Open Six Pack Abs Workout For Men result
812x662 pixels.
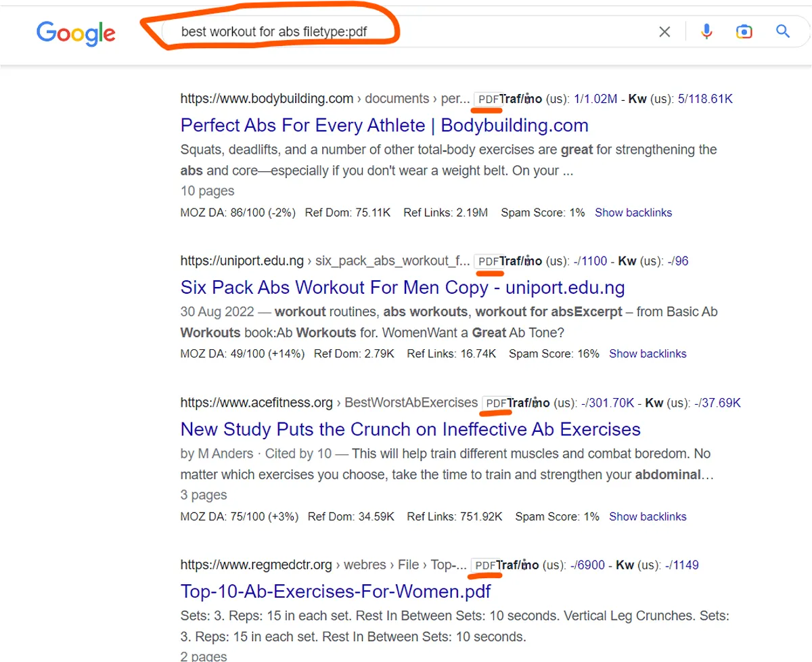pyautogui.click(x=403, y=287)
